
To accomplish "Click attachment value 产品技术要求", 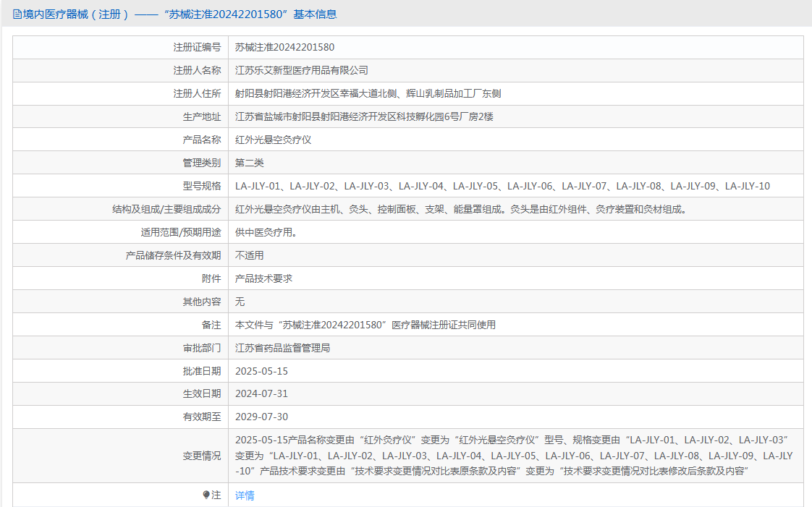I will pyautogui.click(x=263, y=279).
